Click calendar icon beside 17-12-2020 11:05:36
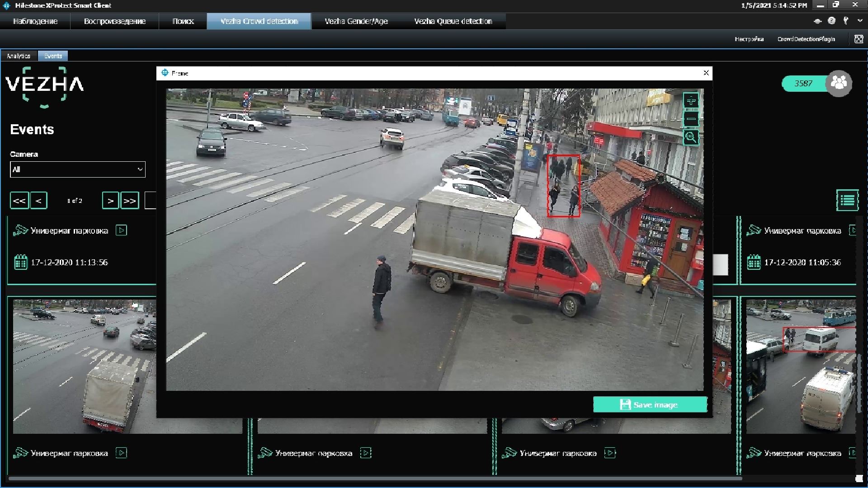This screenshot has height=488, width=868. pyautogui.click(x=754, y=262)
